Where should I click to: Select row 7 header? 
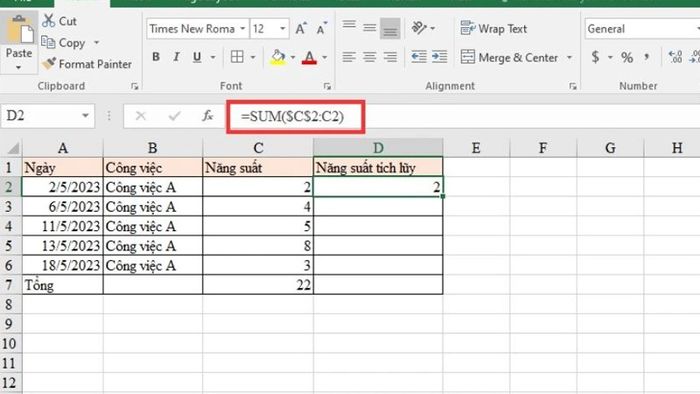tap(10, 285)
